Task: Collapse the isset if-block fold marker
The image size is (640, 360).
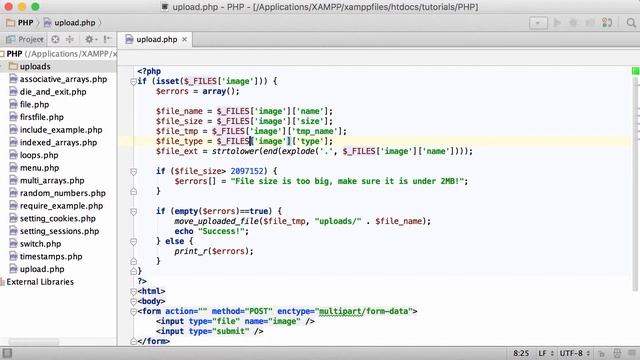Action: (133, 81)
